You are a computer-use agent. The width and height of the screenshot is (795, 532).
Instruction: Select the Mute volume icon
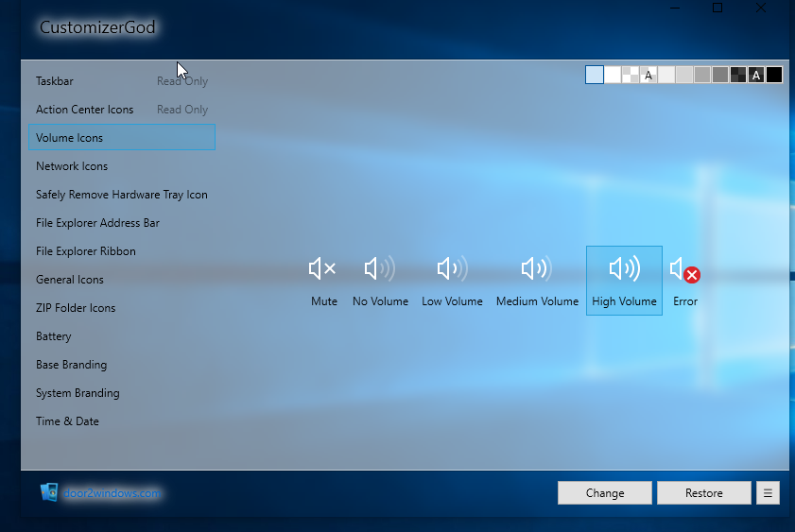pyautogui.click(x=323, y=281)
